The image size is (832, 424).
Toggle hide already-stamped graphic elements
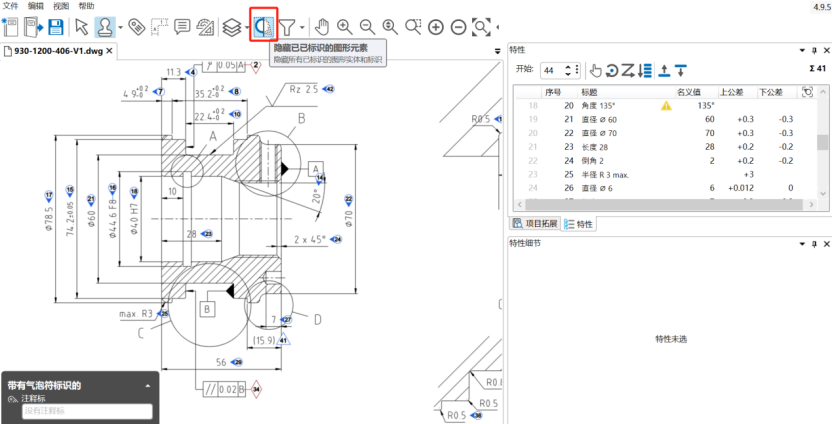tap(264, 27)
